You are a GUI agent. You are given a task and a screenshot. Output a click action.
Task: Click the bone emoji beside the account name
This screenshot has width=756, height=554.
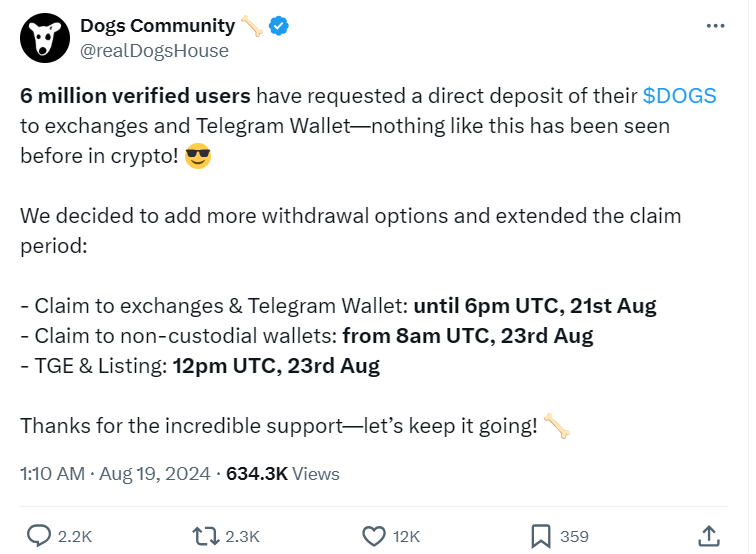point(254,26)
